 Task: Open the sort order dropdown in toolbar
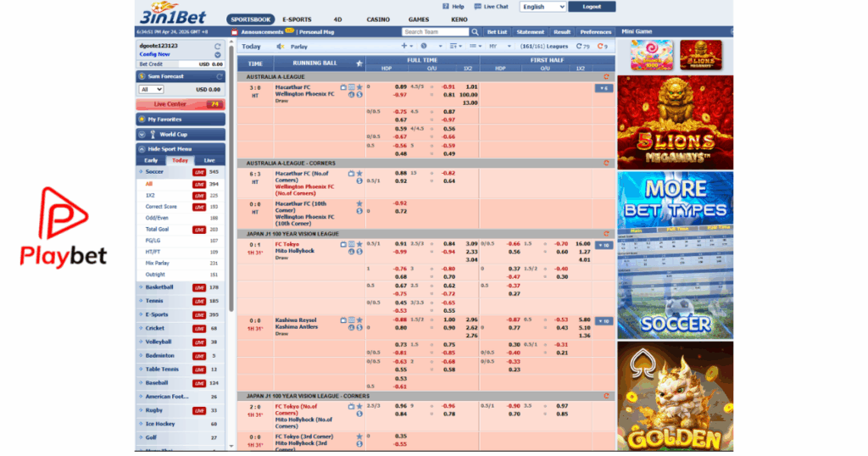coord(456,47)
